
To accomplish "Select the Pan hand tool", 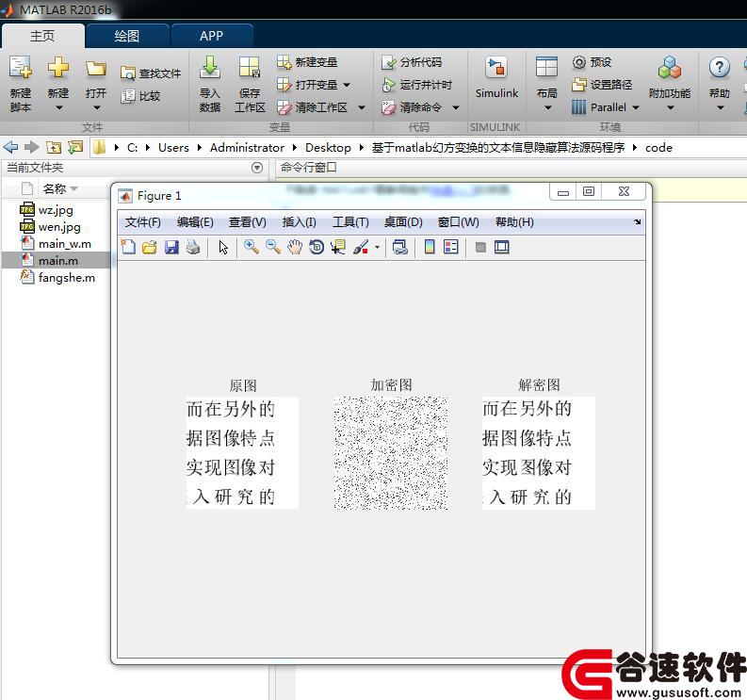I will tap(295, 247).
